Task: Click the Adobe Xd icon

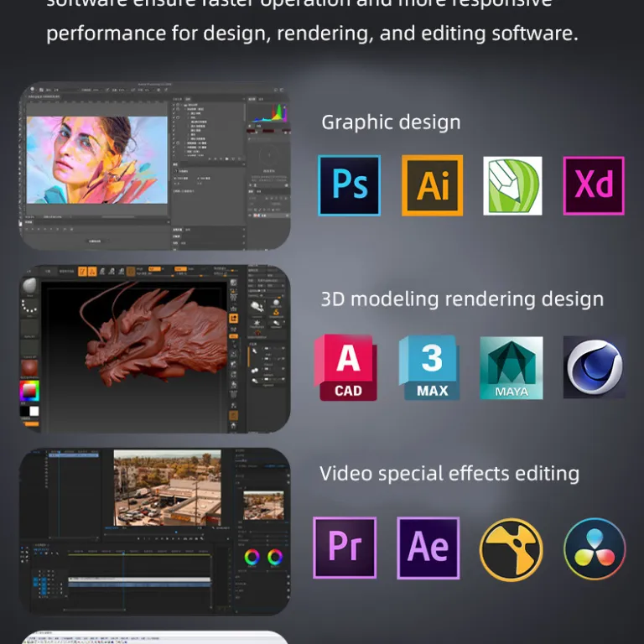Action: tap(594, 185)
